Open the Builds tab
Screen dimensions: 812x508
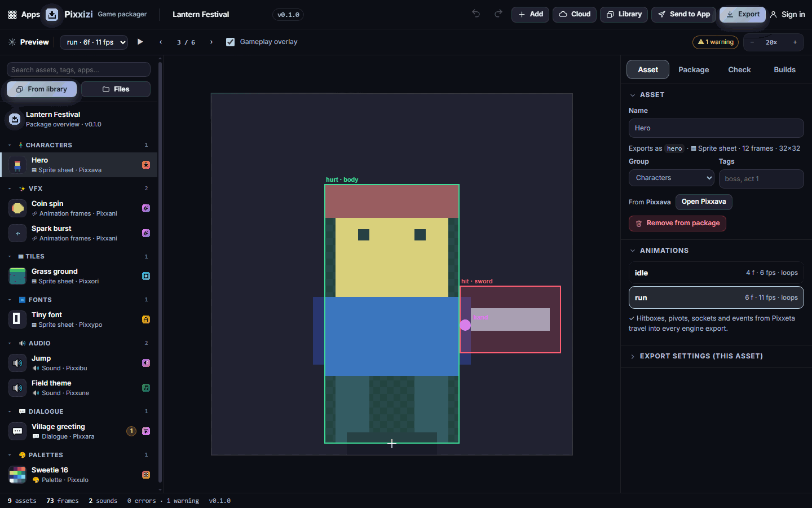click(784, 69)
